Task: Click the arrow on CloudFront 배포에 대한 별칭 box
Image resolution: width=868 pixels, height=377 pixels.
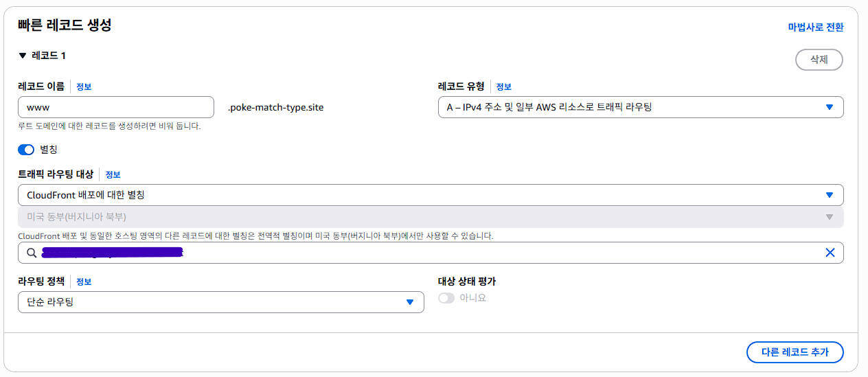Action: tap(830, 195)
